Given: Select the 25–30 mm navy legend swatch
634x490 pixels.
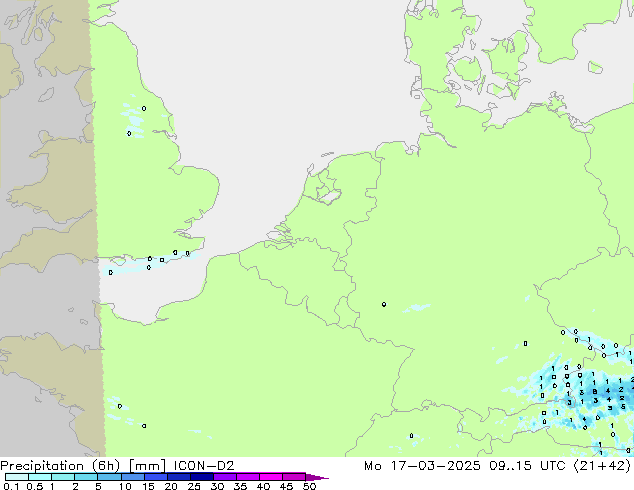Looking at the screenshot, I should 201,477.
